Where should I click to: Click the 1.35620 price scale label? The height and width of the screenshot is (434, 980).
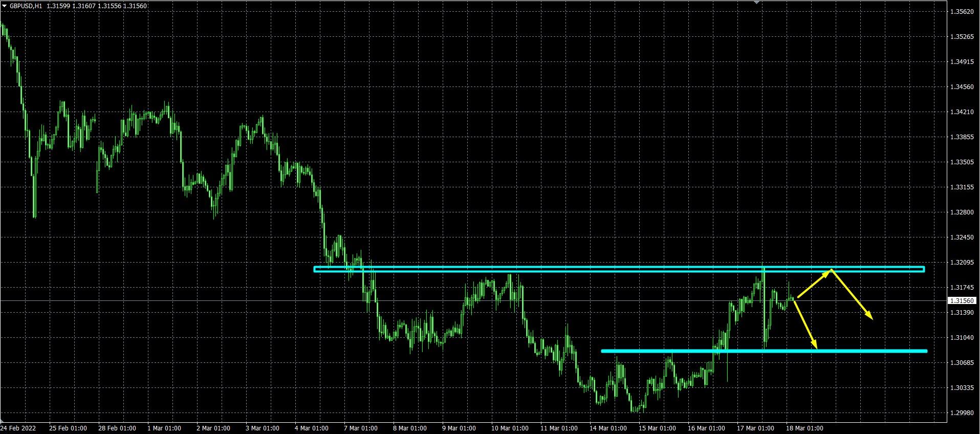[x=962, y=11]
